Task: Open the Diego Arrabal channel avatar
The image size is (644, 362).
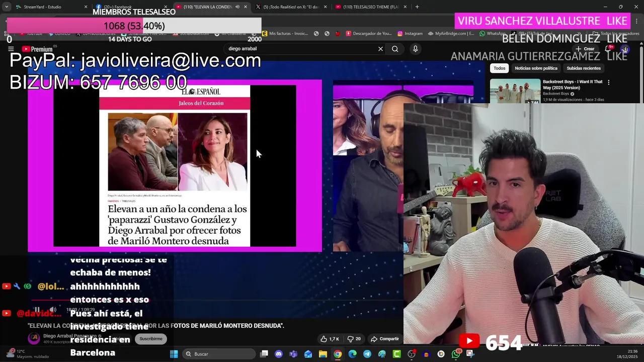Action: (34, 338)
